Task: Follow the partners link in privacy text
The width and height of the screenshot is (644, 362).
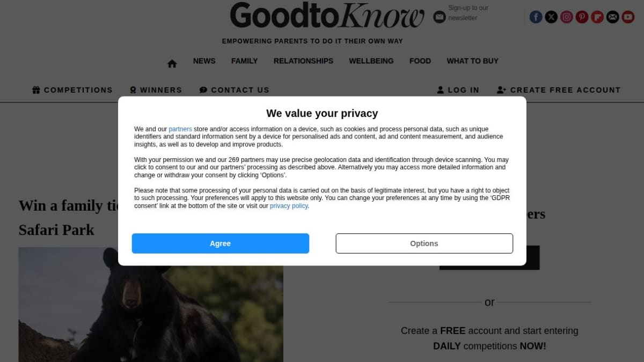Action: coord(180,129)
